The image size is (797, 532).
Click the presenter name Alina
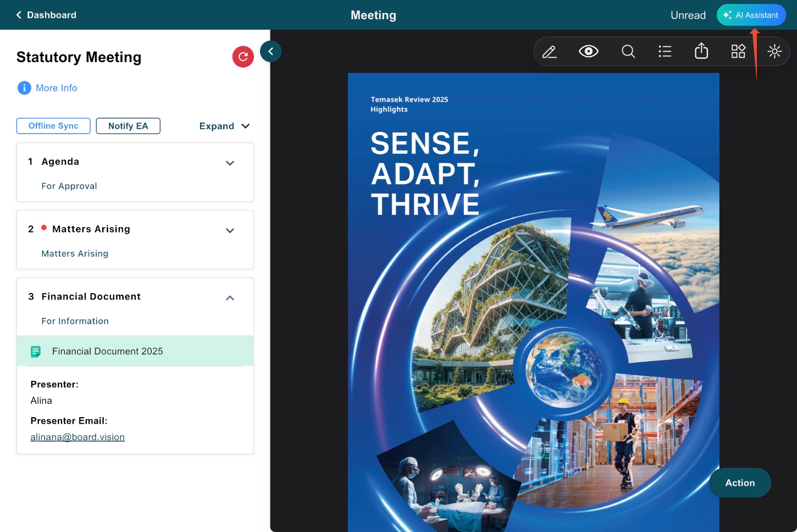pyautogui.click(x=41, y=401)
